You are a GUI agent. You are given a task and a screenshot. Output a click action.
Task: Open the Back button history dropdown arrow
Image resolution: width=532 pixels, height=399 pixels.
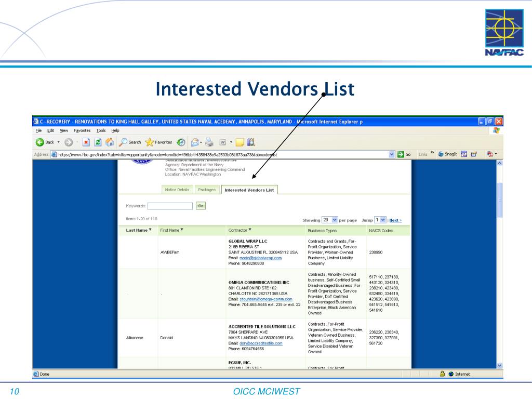click(x=58, y=142)
